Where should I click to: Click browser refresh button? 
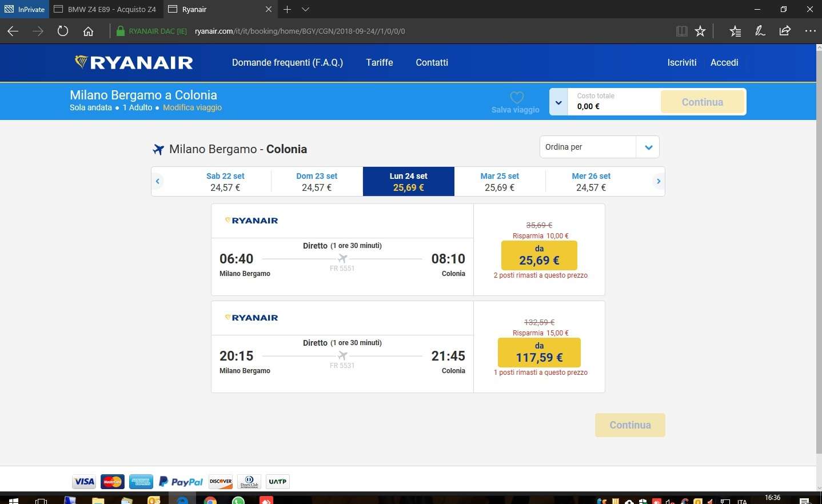tap(63, 31)
